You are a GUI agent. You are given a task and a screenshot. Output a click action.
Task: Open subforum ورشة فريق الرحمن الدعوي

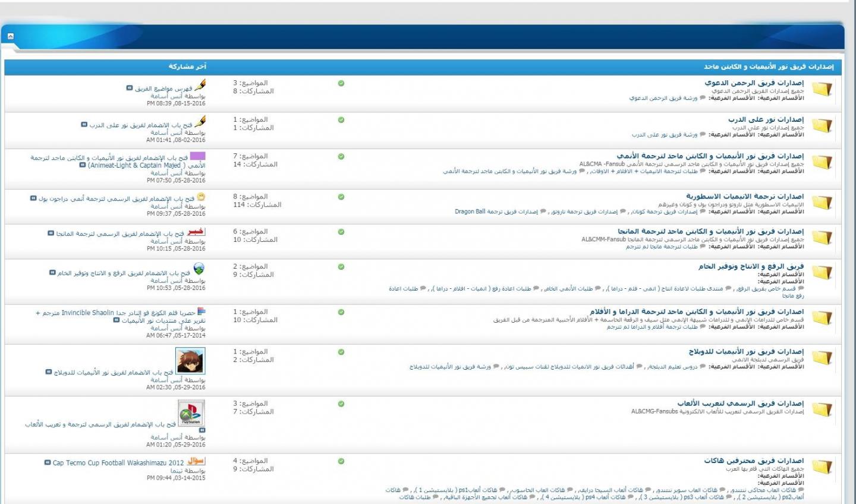coord(663,98)
